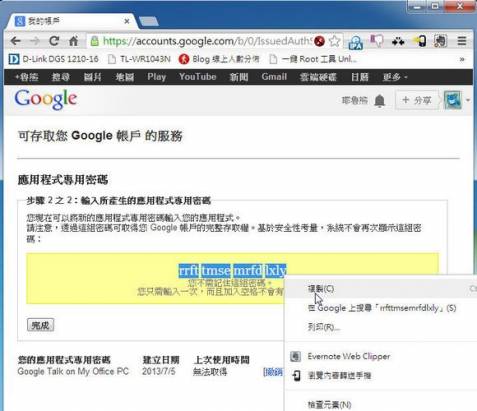
Task: Reload the page with refresh icon
Action: coord(54,41)
